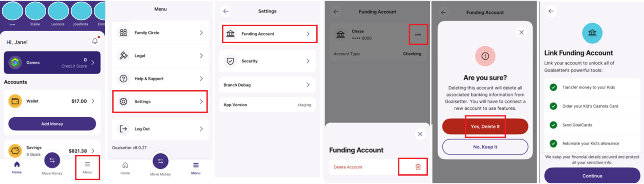Tap the trash icon beside Delete Account
The image size is (644, 184).
pyautogui.click(x=417, y=167)
